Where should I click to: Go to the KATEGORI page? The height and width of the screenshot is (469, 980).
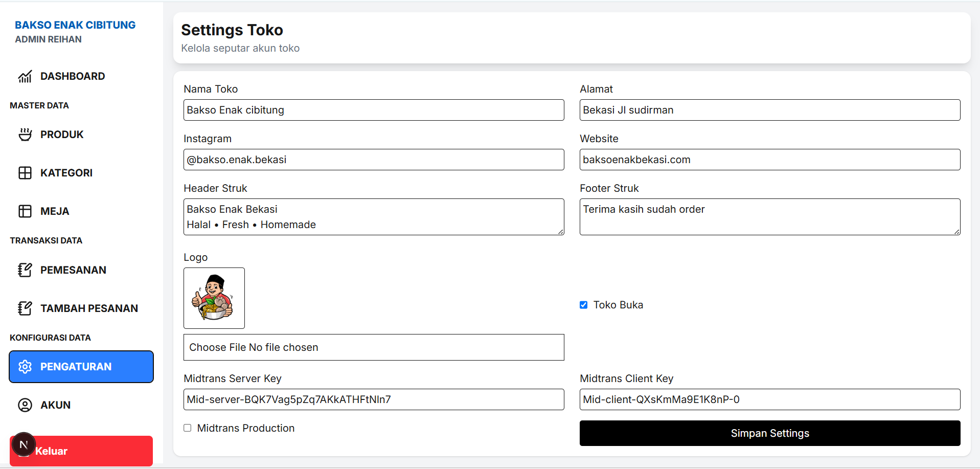click(81, 173)
